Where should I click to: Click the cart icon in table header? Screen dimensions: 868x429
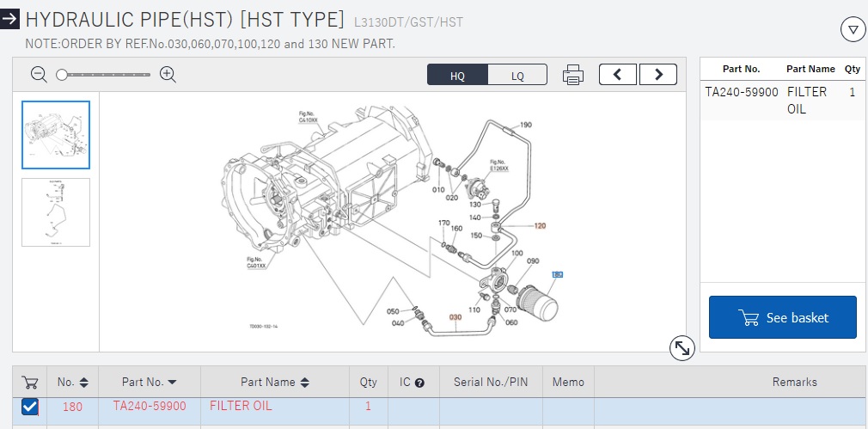[x=30, y=383]
